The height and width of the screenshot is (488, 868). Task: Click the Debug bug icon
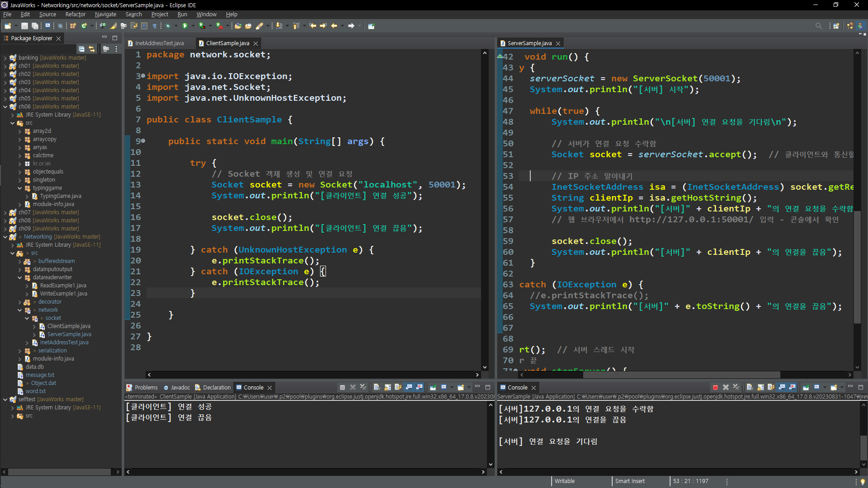[x=168, y=26]
